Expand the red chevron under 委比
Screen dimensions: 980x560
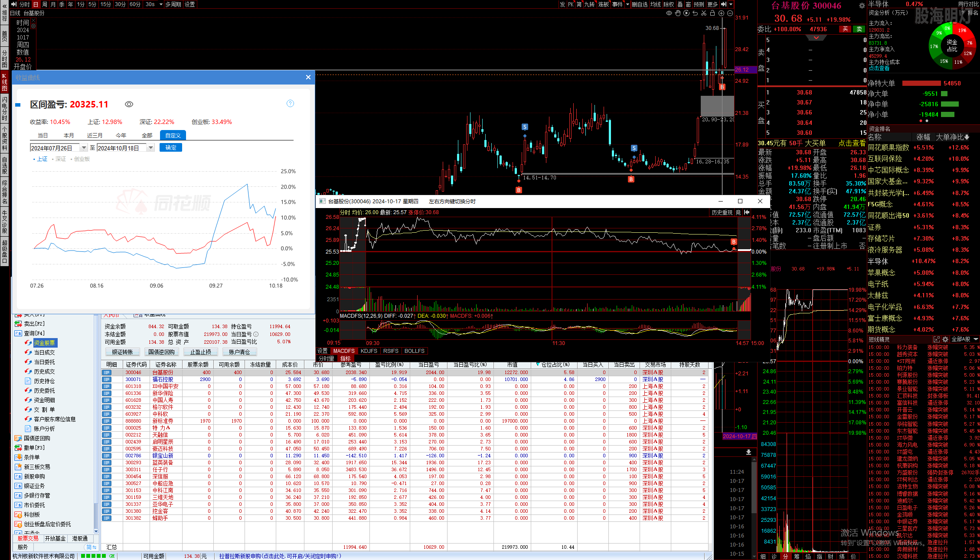click(x=817, y=38)
